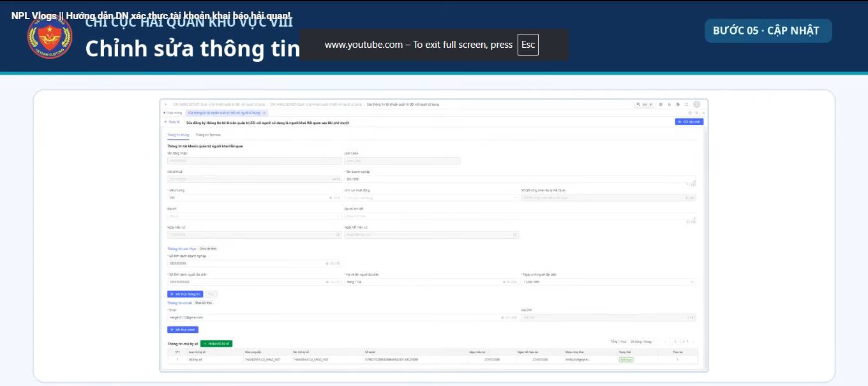Click the Vietnam Customs logo
Viewport: 868px width, 386px height.
[x=50, y=38]
